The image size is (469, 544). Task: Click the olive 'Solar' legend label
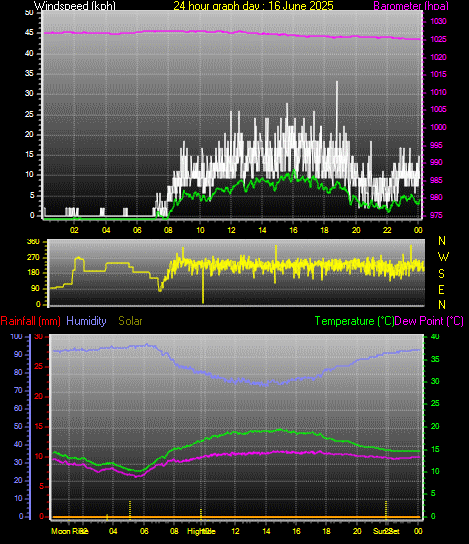tap(130, 321)
